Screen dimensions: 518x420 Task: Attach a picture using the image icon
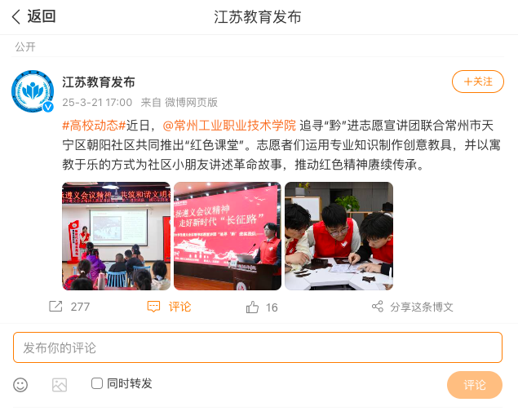pos(60,385)
